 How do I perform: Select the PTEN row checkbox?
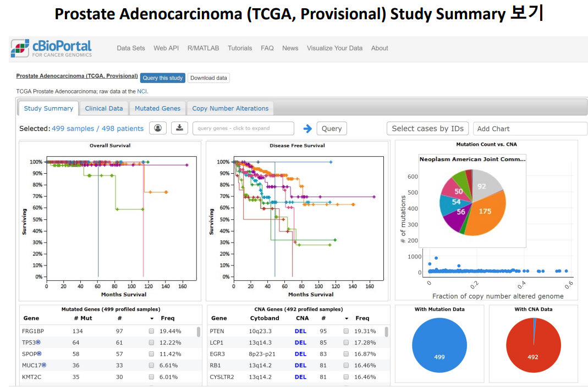tap(346, 332)
